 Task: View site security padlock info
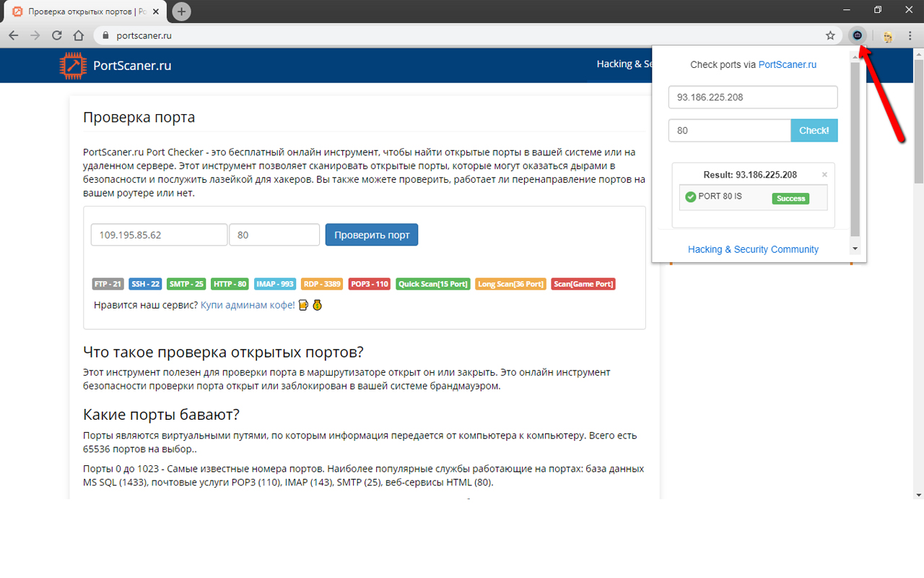[105, 35]
